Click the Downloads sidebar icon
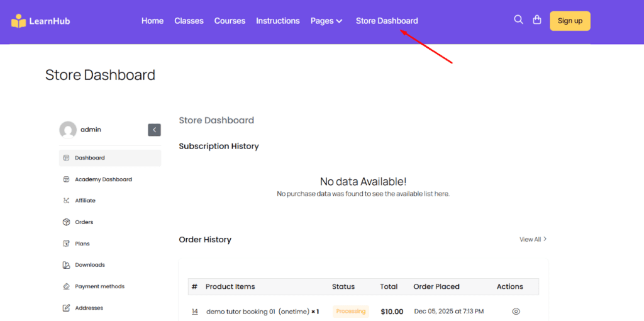 (x=66, y=265)
